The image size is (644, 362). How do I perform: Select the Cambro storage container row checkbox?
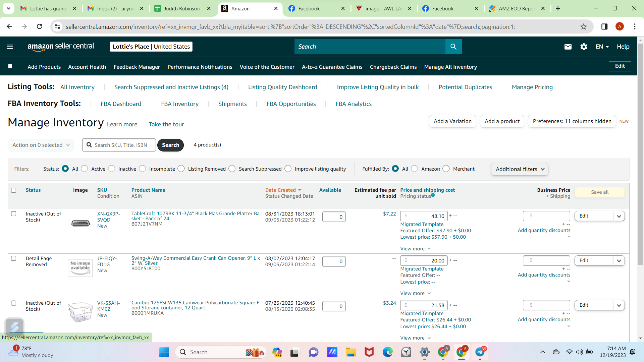[x=14, y=303]
